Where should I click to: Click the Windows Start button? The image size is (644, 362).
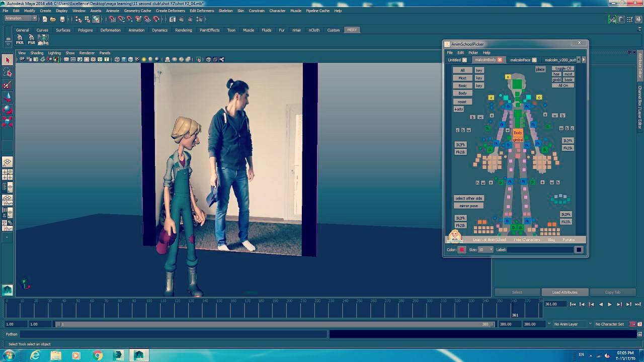pyautogui.click(x=9, y=355)
